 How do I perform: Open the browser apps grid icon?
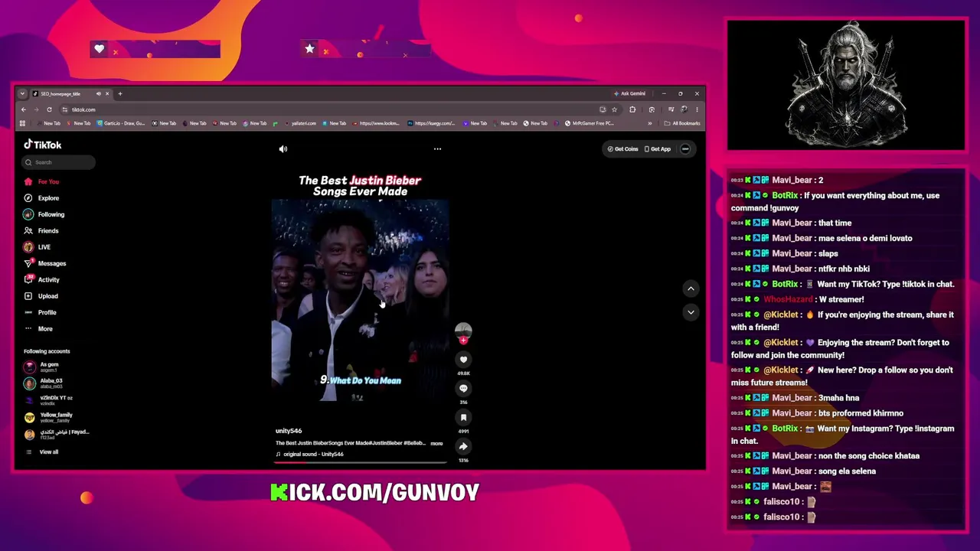point(22,123)
